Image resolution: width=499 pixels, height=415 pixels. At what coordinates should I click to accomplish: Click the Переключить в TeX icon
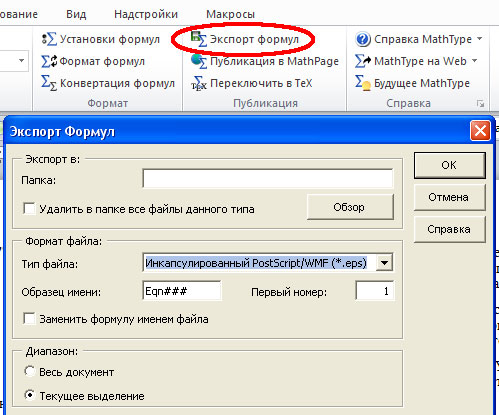(199, 83)
